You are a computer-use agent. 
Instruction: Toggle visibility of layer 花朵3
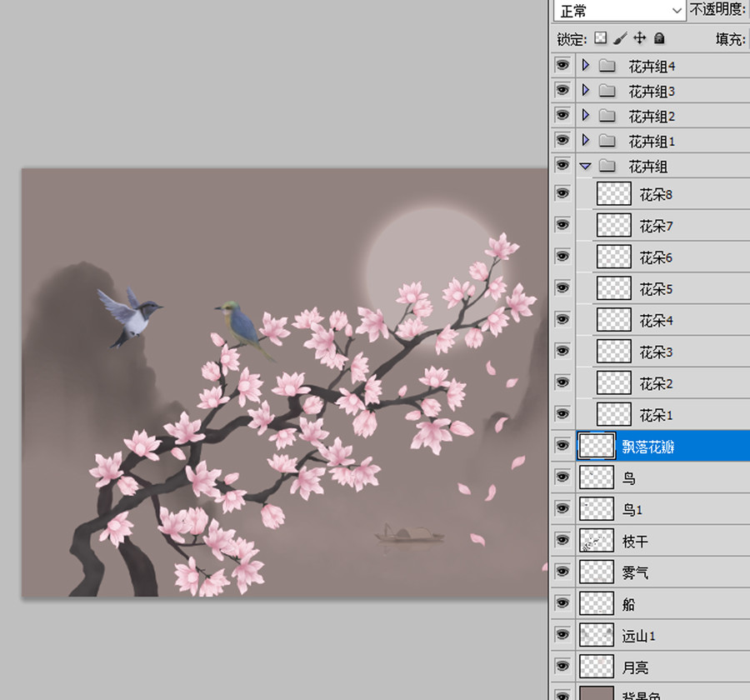tap(562, 351)
